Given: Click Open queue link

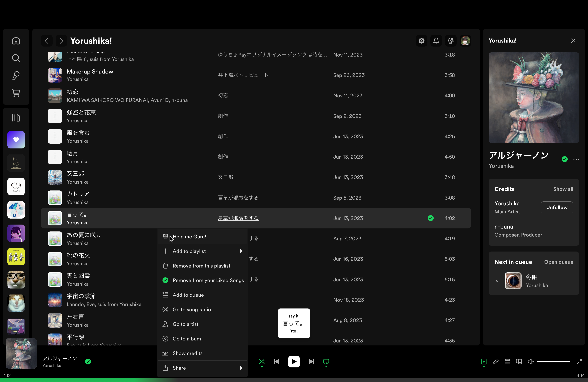Looking at the screenshot, I should [559, 262].
